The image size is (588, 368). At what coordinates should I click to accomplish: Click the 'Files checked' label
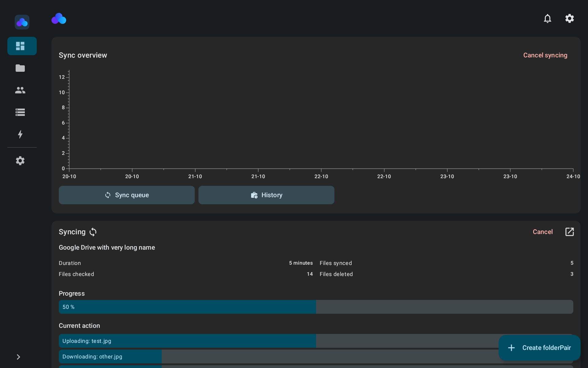coord(76,274)
